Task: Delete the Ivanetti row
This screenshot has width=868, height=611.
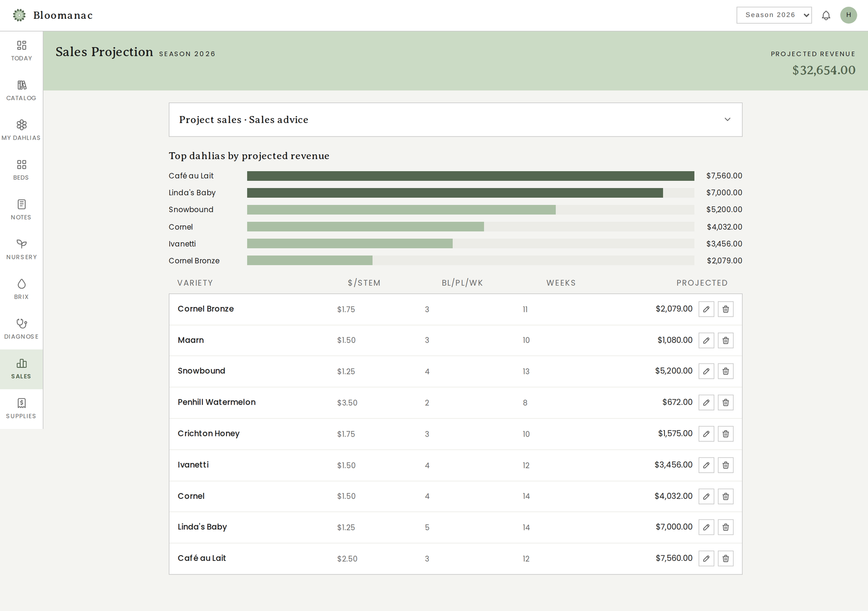Action: (x=726, y=465)
